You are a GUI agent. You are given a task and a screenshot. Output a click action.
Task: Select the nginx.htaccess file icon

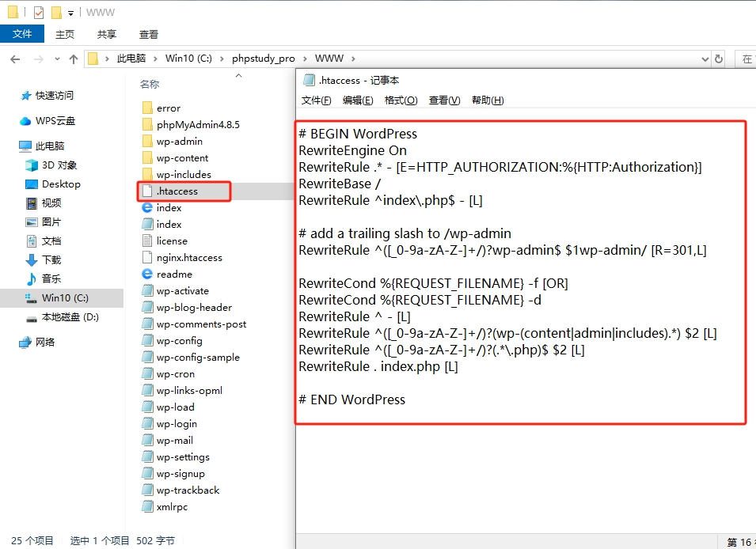point(147,257)
